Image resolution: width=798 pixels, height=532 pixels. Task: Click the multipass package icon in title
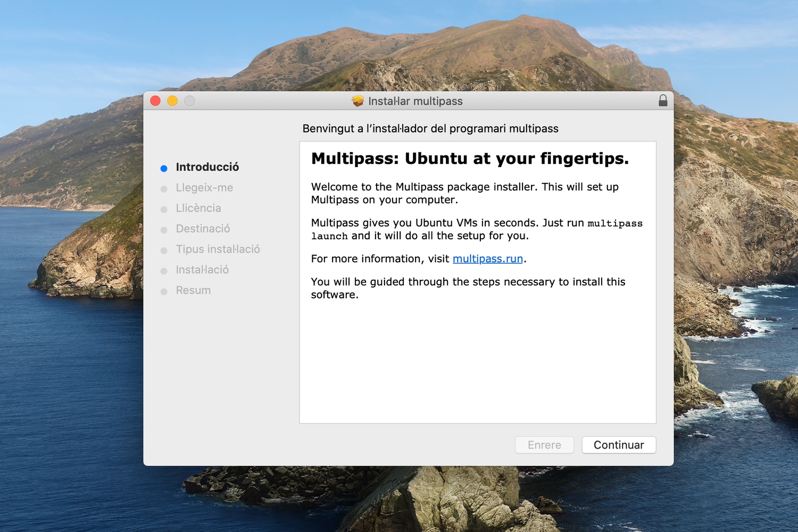point(358,101)
